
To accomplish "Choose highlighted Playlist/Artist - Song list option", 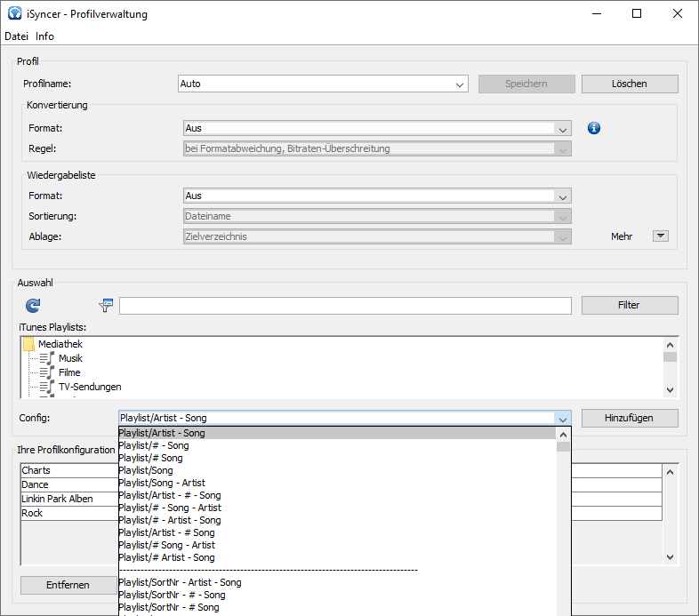I will (x=337, y=433).
